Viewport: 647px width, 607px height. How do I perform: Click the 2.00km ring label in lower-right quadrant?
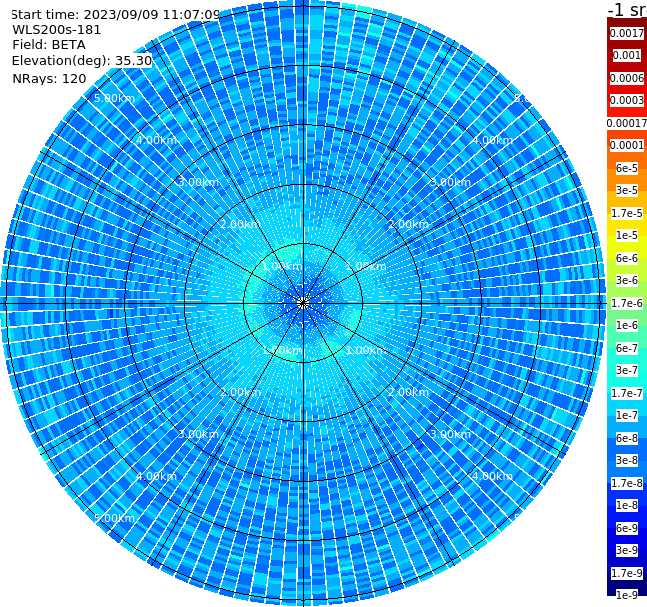coord(408,392)
